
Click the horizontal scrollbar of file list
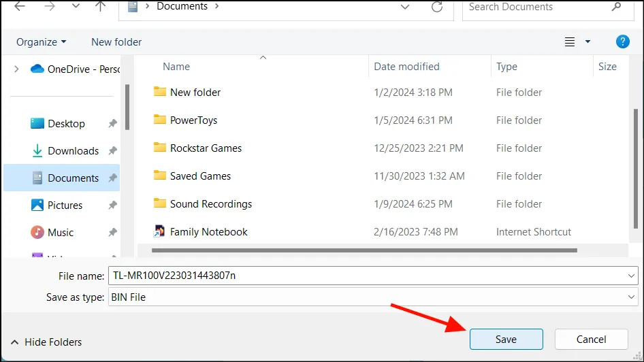(x=364, y=250)
